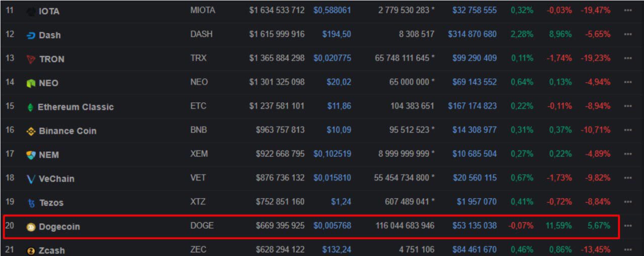Click the TRON coin logo icon
The width and height of the screenshot is (644, 256).
31,59
